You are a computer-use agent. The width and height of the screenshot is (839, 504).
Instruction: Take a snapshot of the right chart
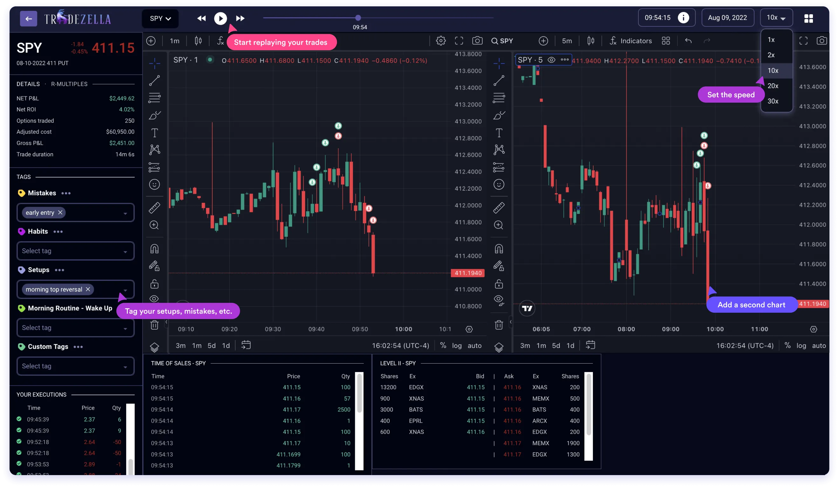[x=822, y=40]
